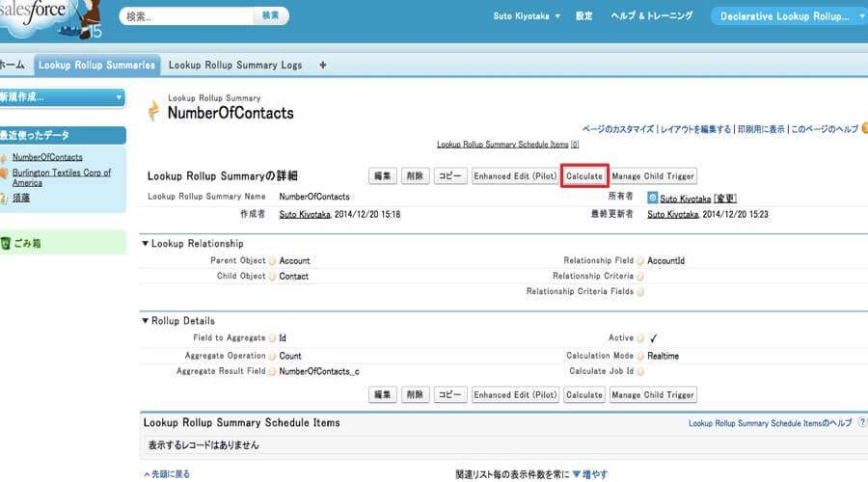Screen dimensions: 868x482
Task: Collapse the Rollup Details section
Action: [146, 321]
